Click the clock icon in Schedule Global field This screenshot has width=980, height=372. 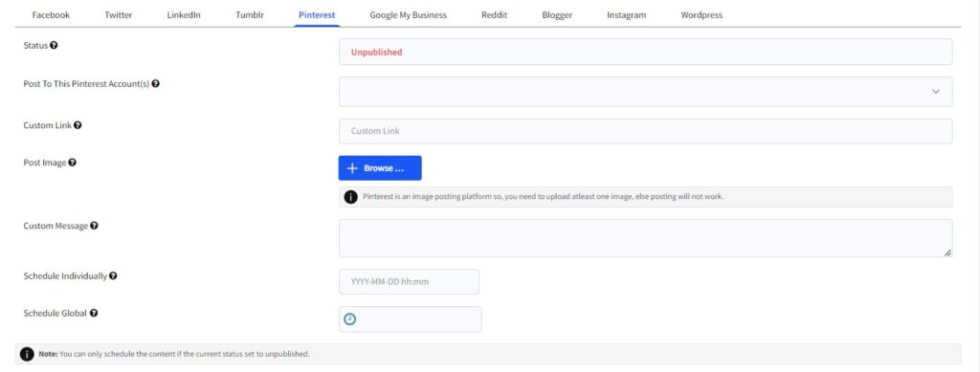point(350,319)
